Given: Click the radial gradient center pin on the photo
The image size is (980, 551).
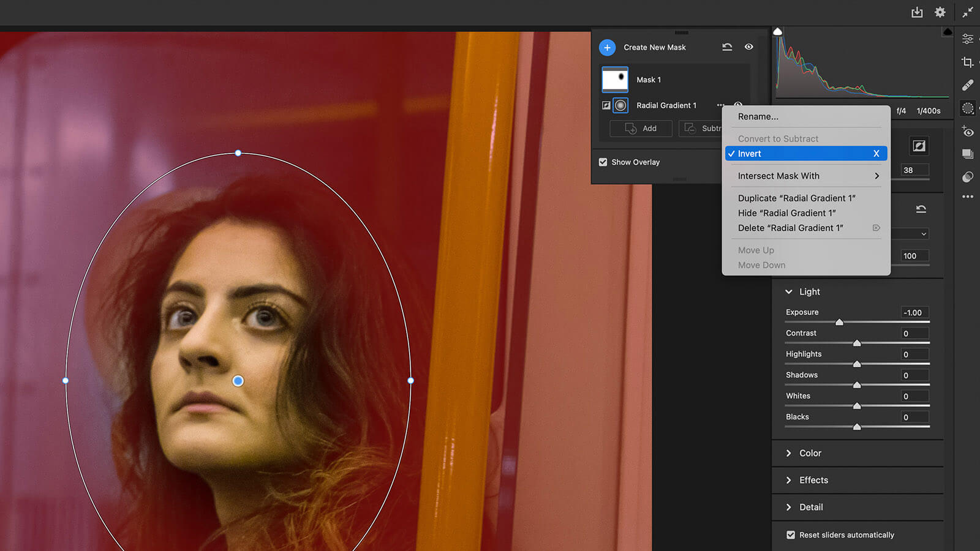Looking at the screenshot, I should pos(238,381).
